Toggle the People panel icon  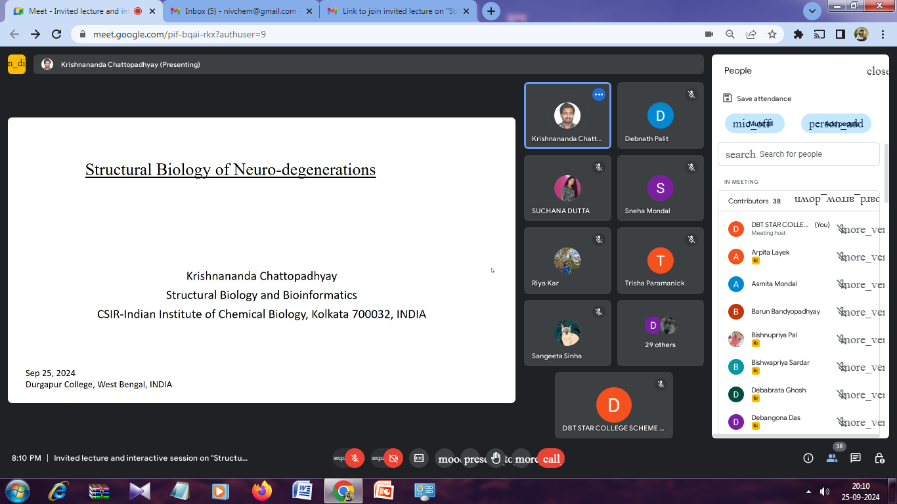tap(832, 458)
